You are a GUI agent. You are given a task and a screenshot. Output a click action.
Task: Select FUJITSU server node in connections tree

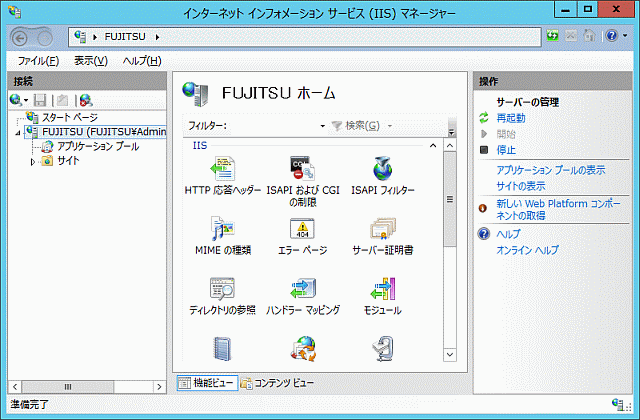click(x=104, y=132)
